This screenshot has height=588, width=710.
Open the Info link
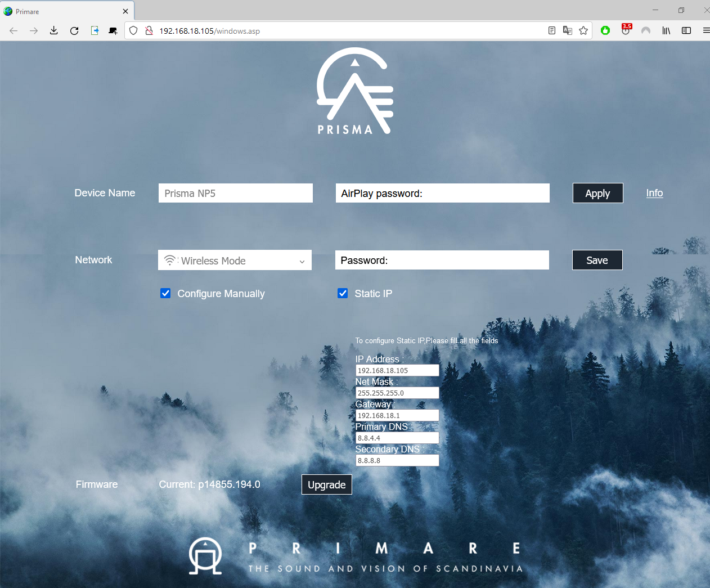click(654, 193)
